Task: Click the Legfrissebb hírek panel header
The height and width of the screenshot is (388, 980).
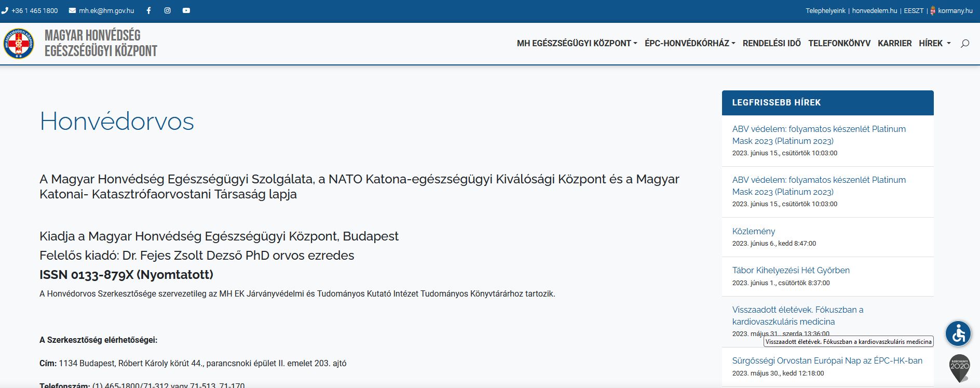Action: tap(828, 103)
